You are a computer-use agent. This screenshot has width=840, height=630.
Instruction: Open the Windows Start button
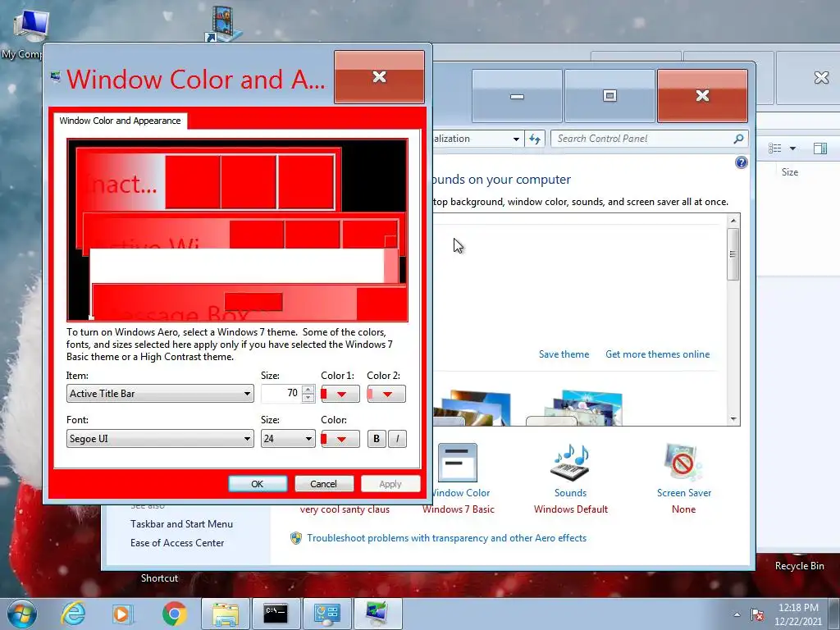point(22,614)
